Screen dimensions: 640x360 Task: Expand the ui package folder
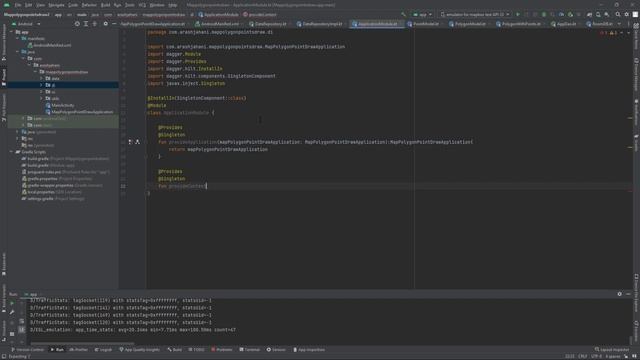[41, 92]
